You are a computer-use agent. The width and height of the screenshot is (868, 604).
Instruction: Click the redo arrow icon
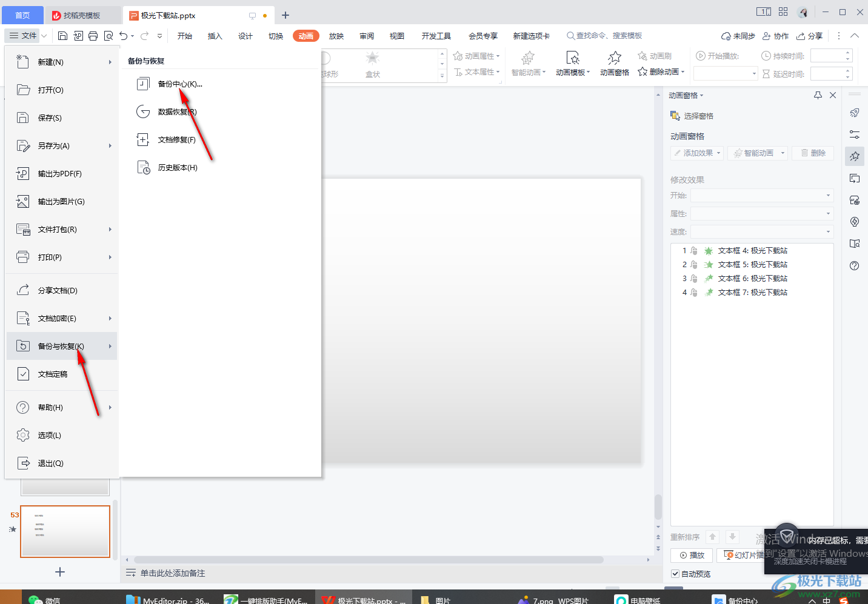144,36
